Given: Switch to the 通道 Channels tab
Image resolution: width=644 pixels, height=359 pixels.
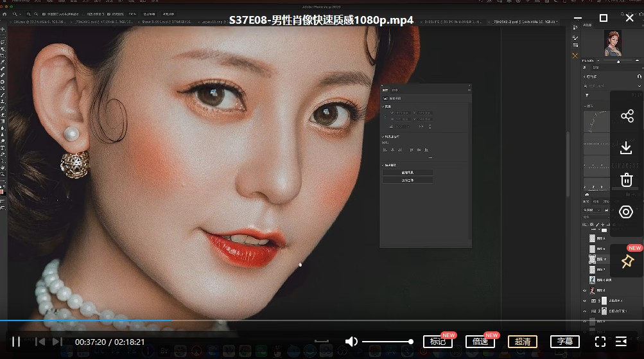Looking at the screenshot, I should coord(596,202).
